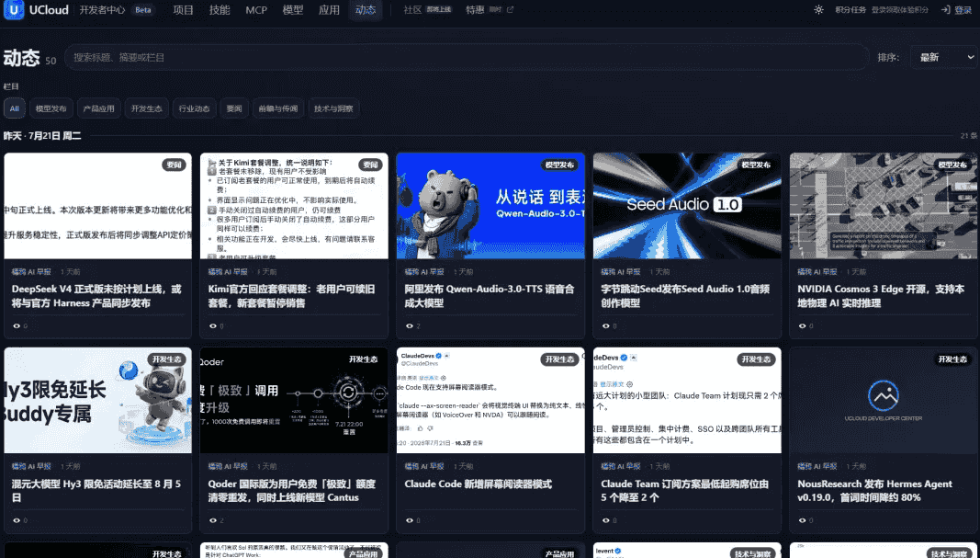980x558 pixels.
Task: Filter by 产品应用 category
Action: pos(99,108)
